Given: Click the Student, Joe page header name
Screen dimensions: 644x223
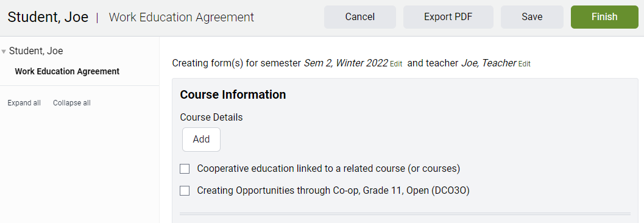Looking at the screenshot, I should tap(48, 17).
